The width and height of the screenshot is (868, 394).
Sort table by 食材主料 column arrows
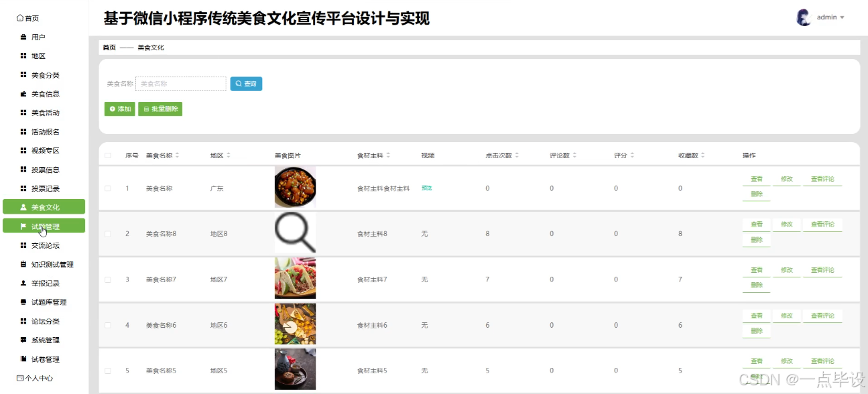point(388,155)
